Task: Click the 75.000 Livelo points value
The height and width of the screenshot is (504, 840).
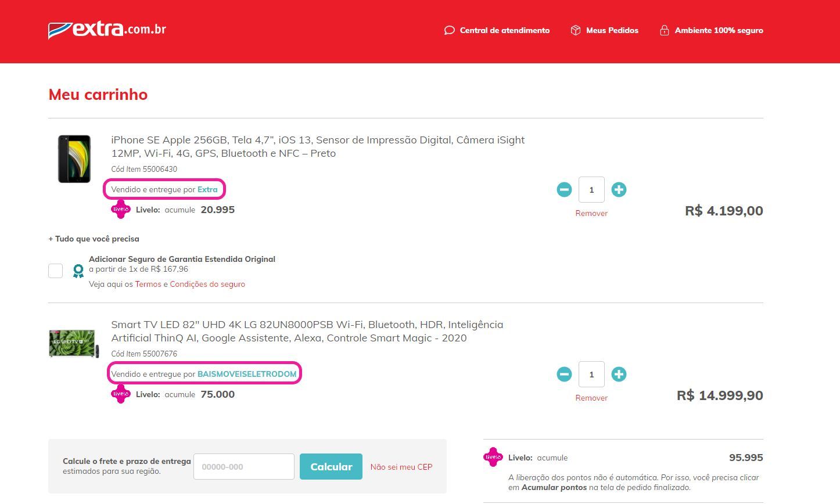Action: pyautogui.click(x=218, y=394)
